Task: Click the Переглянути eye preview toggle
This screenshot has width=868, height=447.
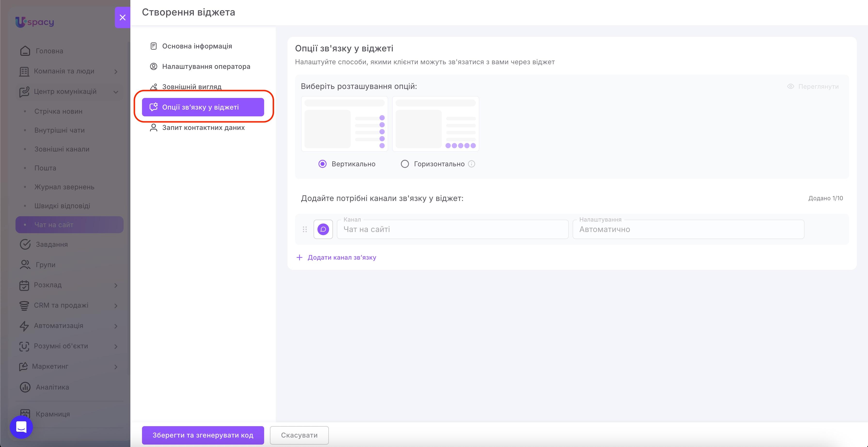Action: coord(813,87)
